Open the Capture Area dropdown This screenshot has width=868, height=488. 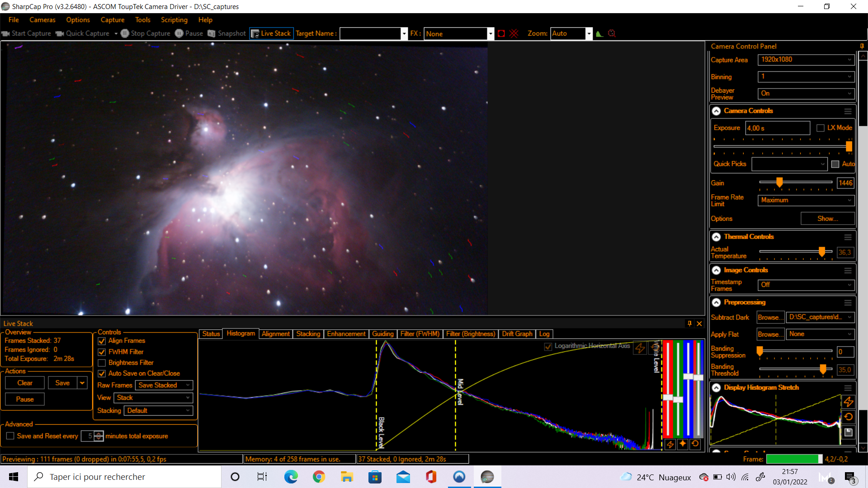[806, 60]
